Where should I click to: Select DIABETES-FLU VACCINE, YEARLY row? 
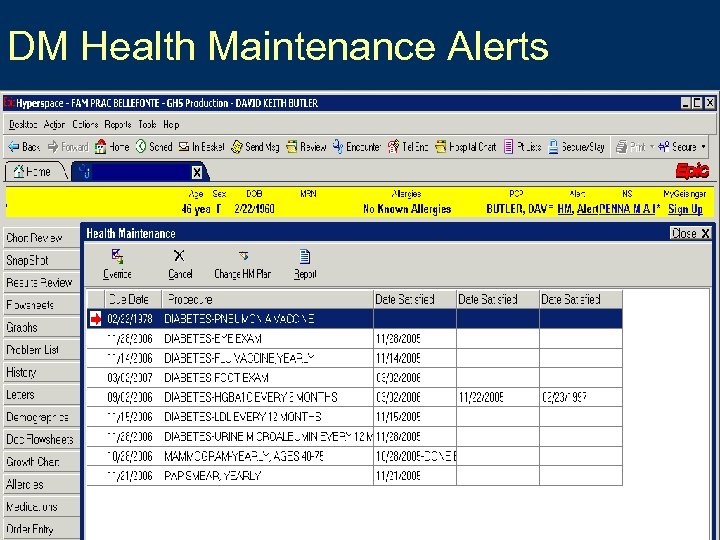coord(354,358)
